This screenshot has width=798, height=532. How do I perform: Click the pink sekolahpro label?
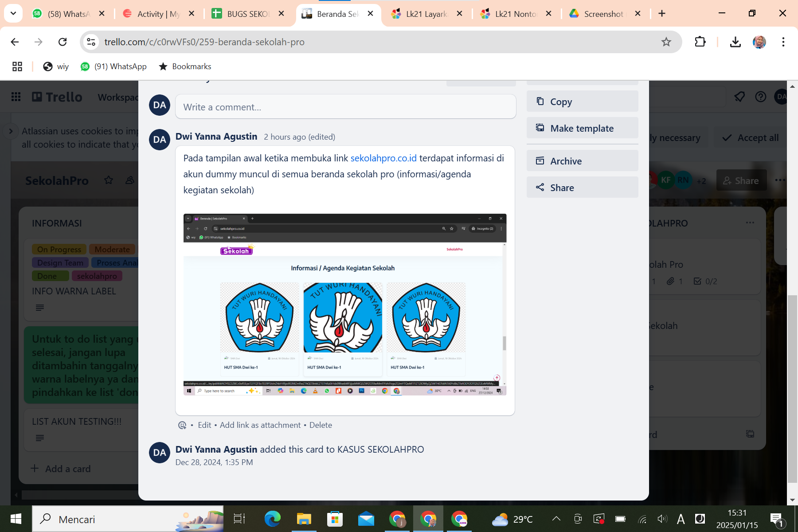coord(97,276)
